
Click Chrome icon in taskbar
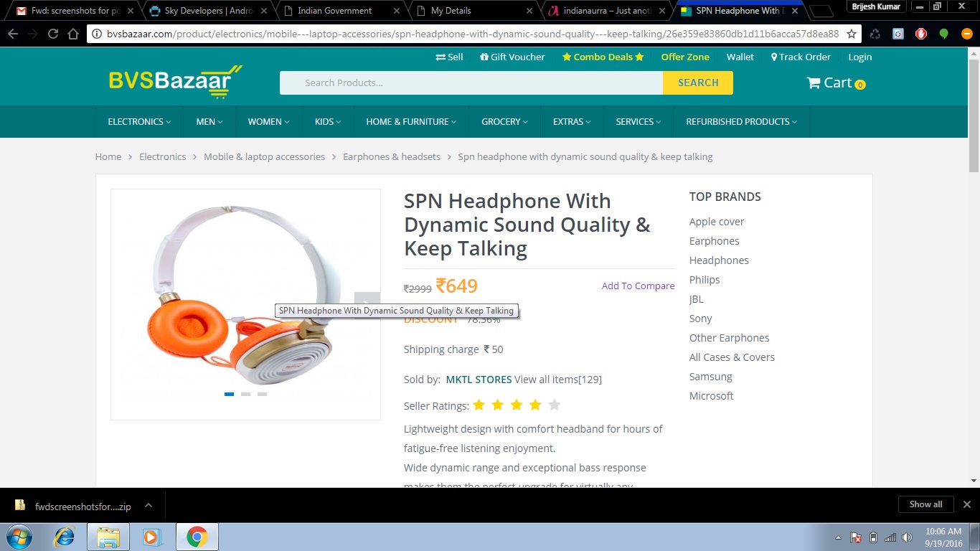[197, 537]
